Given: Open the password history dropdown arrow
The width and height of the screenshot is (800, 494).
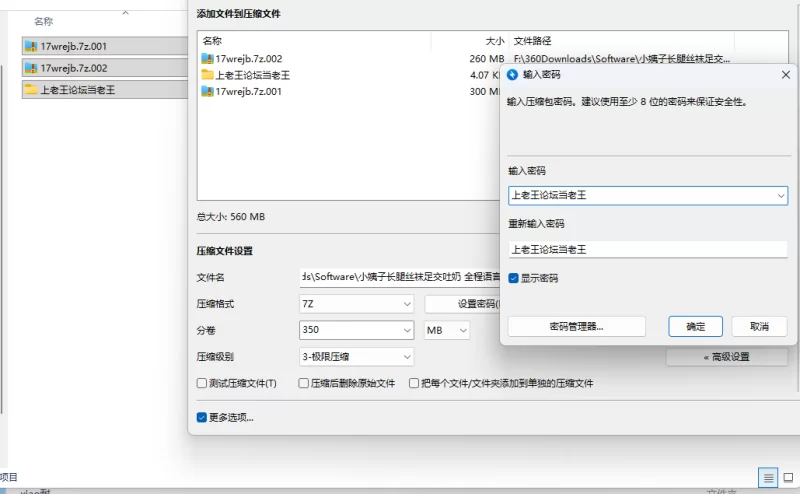Looking at the screenshot, I should pyautogui.click(x=781, y=196).
